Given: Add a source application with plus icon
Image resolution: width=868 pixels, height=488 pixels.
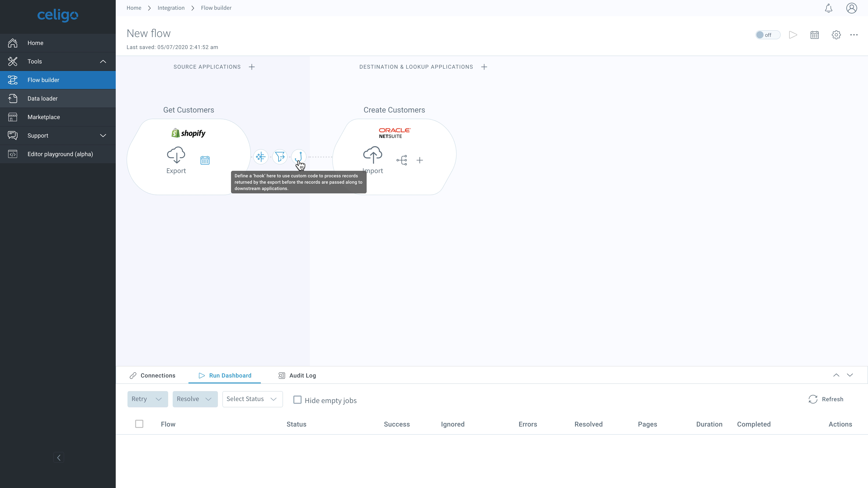Looking at the screenshot, I should (252, 67).
